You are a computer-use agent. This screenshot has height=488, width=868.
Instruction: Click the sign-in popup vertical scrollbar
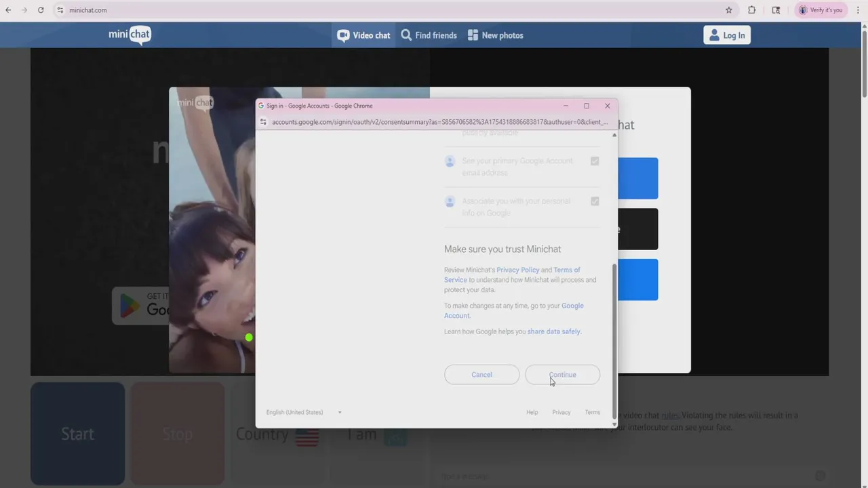614,341
